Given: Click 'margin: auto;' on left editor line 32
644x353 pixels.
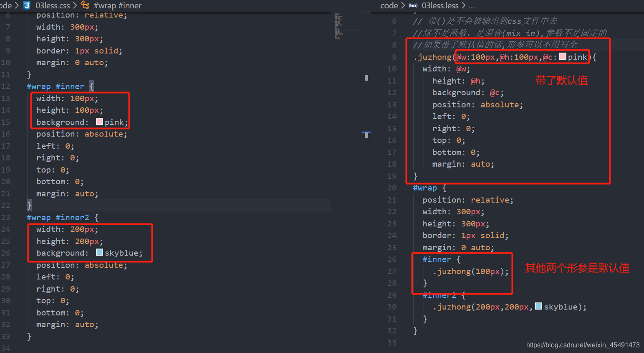Looking at the screenshot, I should coord(67,325).
